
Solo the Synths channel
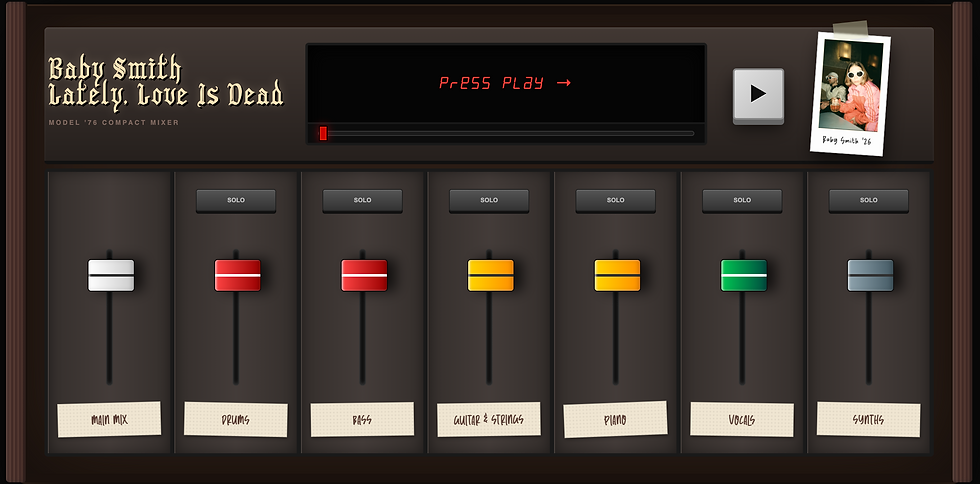[869, 201]
